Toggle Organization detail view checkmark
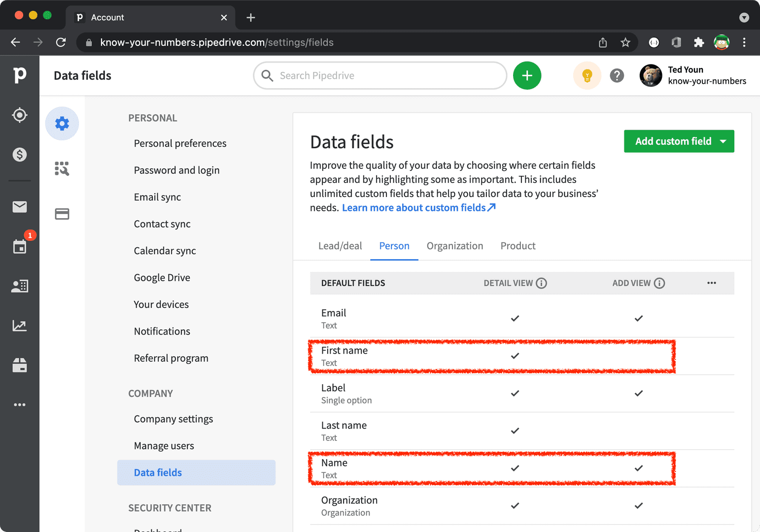Viewport: 760px width, 532px height. (x=515, y=505)
